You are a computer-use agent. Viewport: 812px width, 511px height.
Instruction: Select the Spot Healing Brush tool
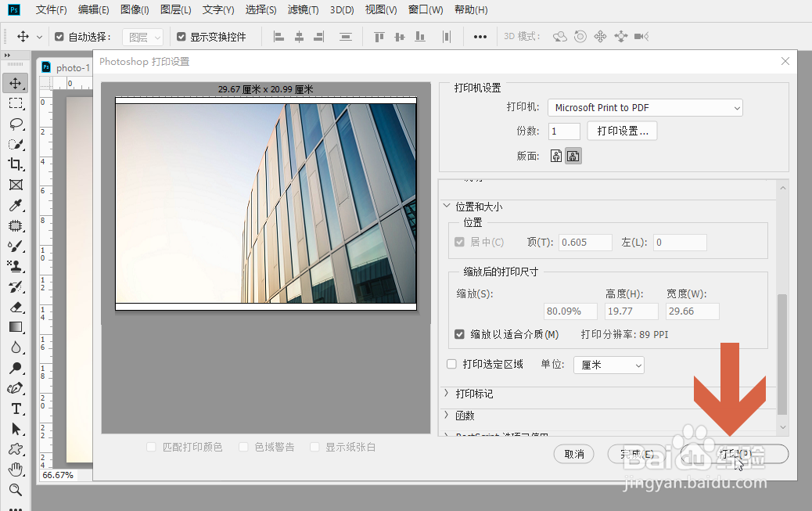click(16, 225)
